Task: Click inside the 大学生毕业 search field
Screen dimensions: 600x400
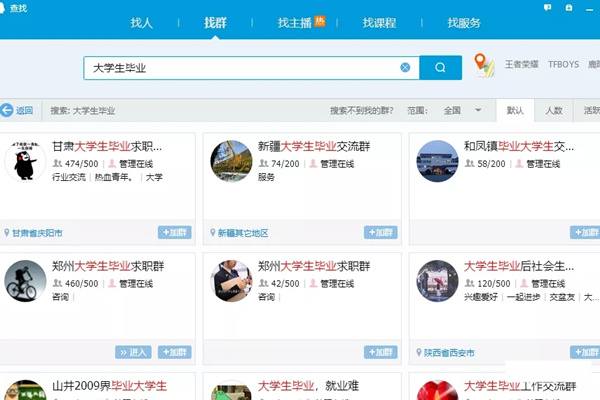Action: pos(240,68)
